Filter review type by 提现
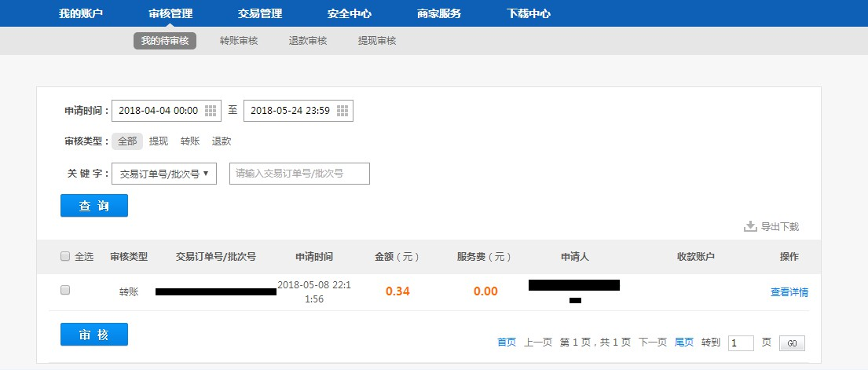Image resolution: width=868 pixels, height=370 pixels. [x=159, y=141]
